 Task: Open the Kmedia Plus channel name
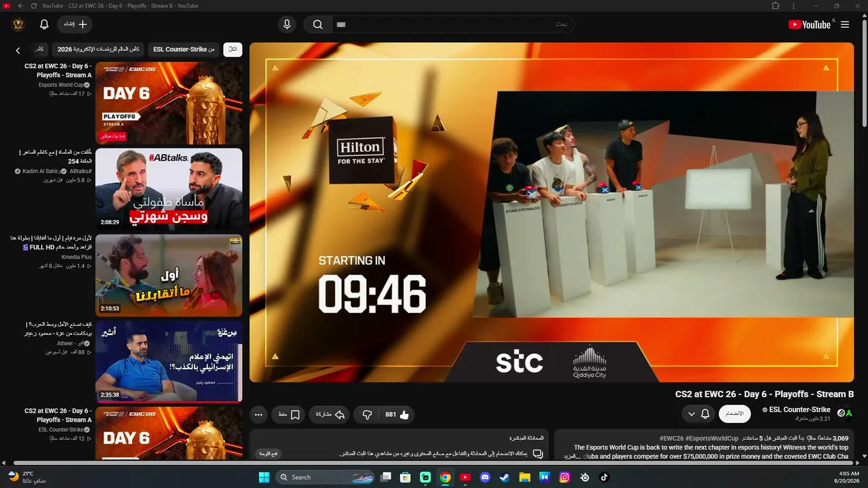click(x=77, y=258)
